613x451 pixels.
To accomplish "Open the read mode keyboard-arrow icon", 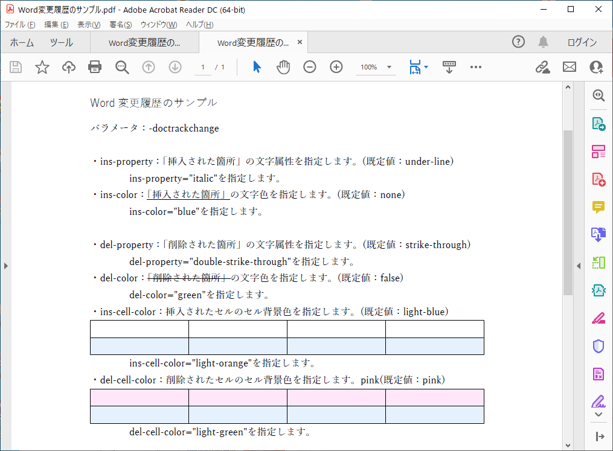I will 449,67.
